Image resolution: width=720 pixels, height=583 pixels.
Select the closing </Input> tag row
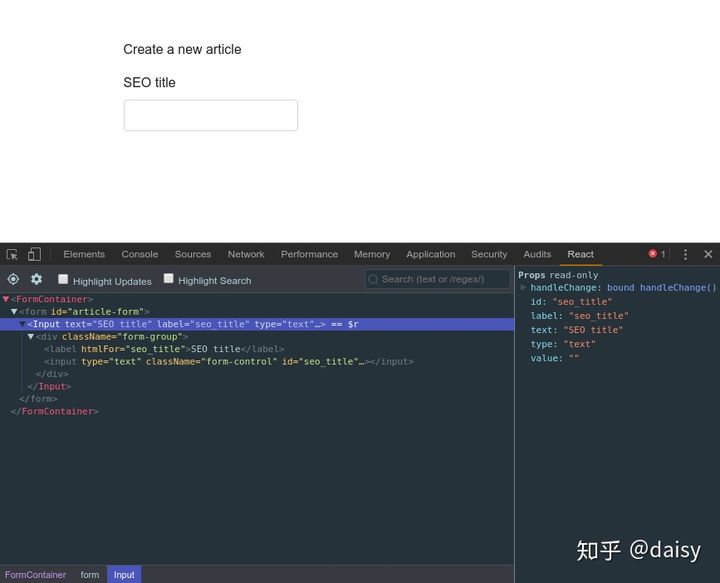coord(49,387)
